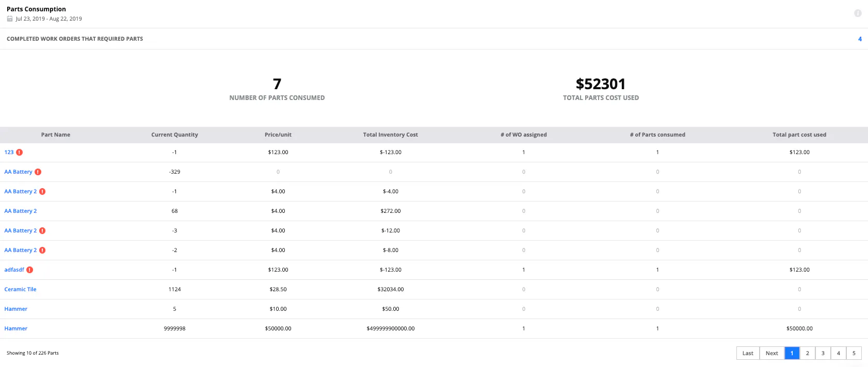Open AA Battery 2 link with quantity -2
This screenshot has height=367, width=868.
pos(21,250)
